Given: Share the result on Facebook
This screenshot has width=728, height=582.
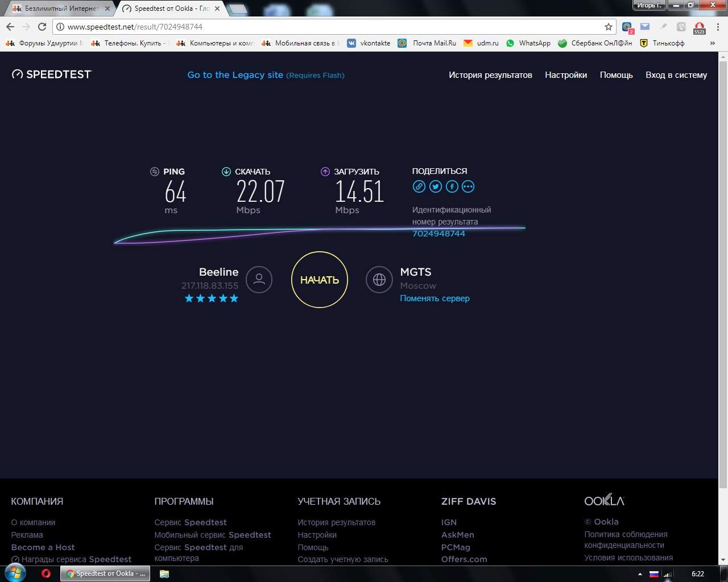Looking at the screenshot, I should 452,186.
